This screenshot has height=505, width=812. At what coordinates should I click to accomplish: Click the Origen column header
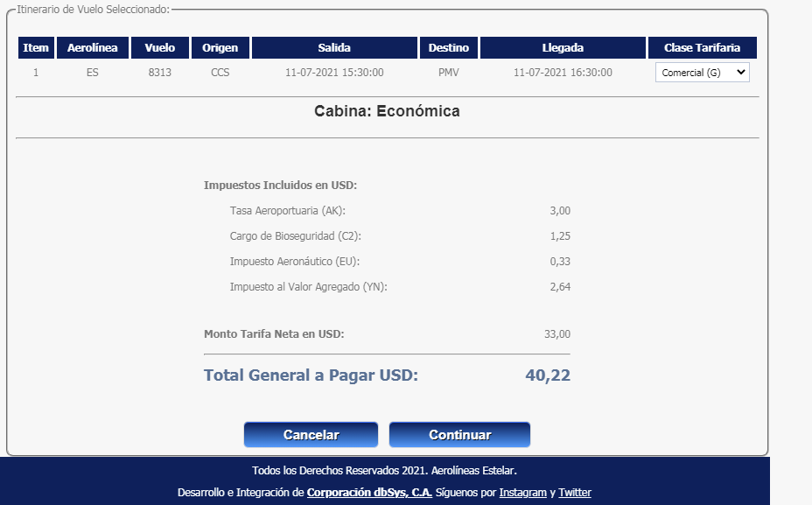[x=220, y=47]
